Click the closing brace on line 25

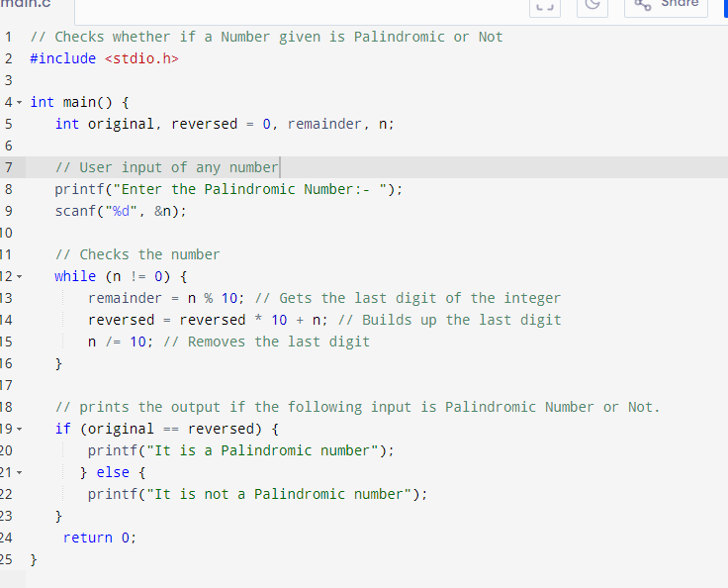(34, 559)
